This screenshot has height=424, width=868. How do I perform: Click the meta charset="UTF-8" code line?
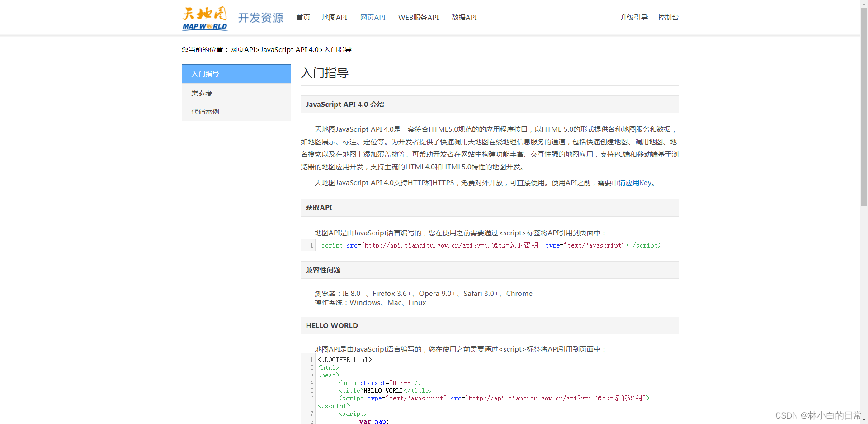(380, 383)
